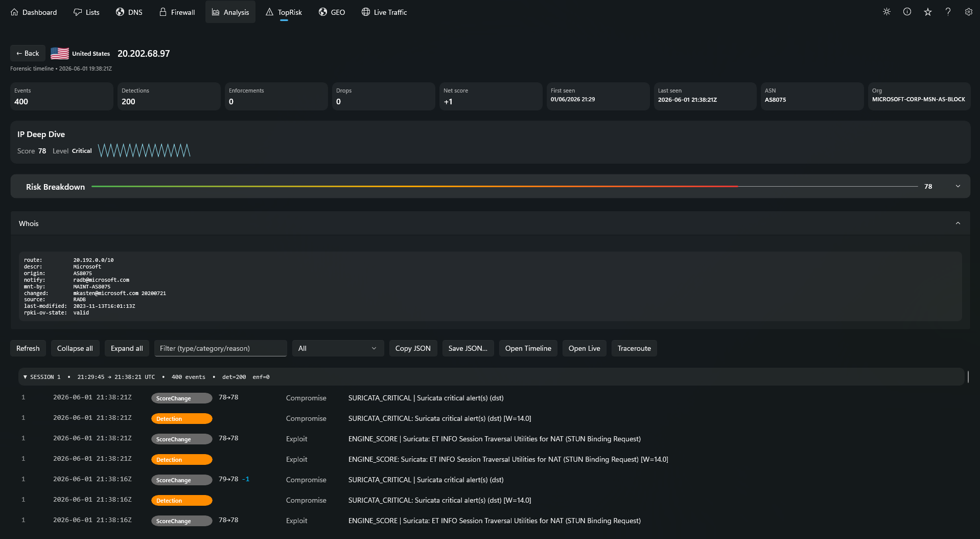Click the ASN AS8075 card
The width and height of the screenshot is (980, 539).
(x=812, y=96)
